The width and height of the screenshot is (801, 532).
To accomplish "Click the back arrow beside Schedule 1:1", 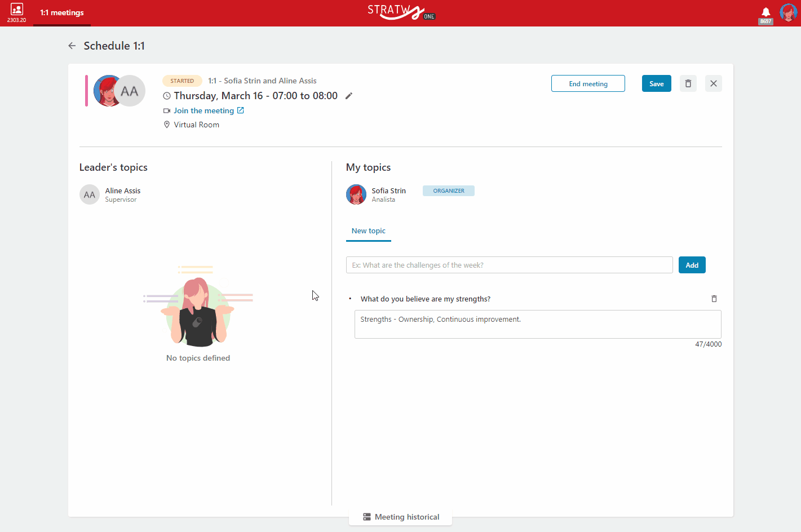I will (72, 46).
